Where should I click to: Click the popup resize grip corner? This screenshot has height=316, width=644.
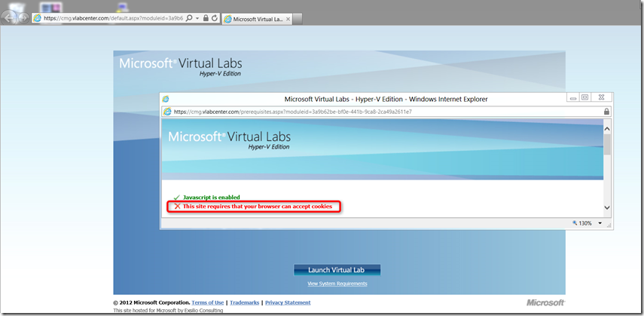[609, 225]
